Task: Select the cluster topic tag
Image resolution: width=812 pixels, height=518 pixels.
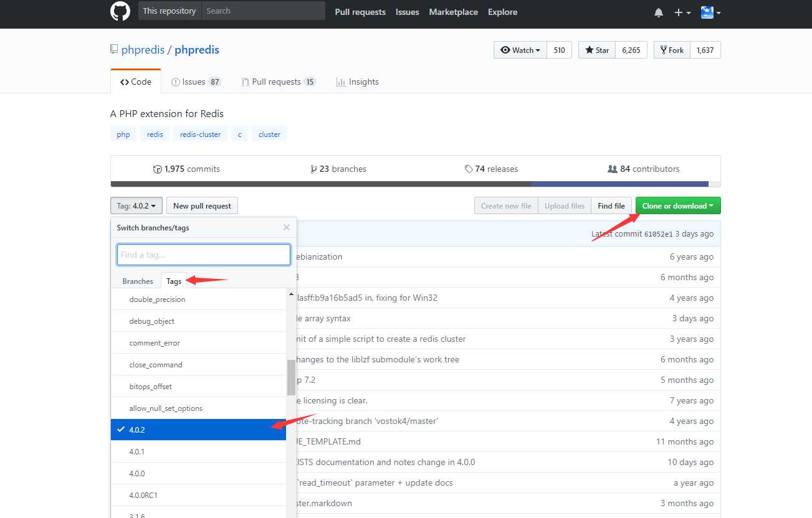Action: [x=269, y=134]
